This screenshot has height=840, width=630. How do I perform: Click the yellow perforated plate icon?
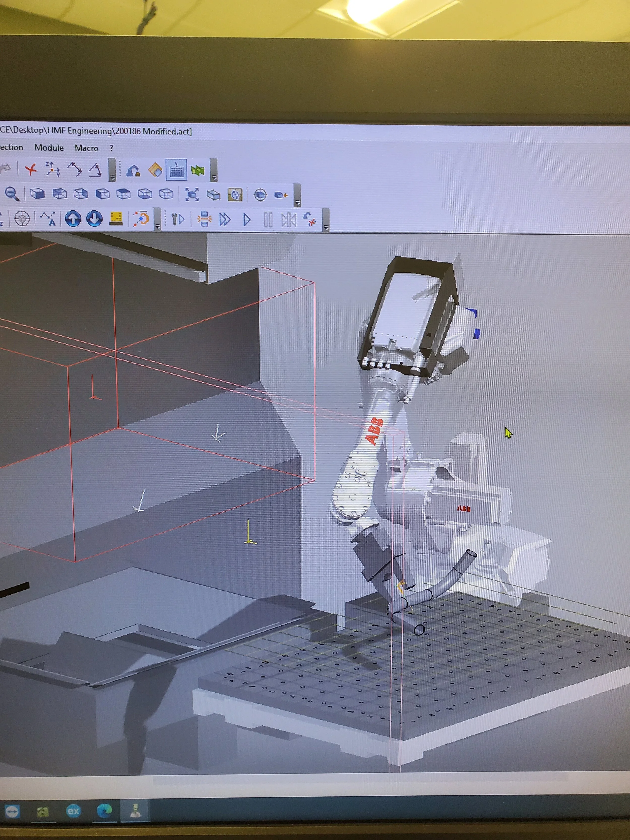(x=116, y=218)
